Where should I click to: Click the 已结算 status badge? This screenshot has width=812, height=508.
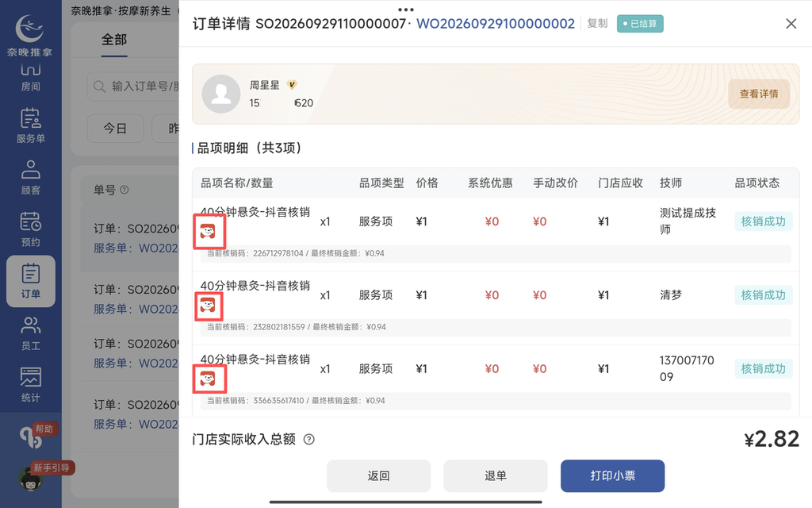pos(640,24)
